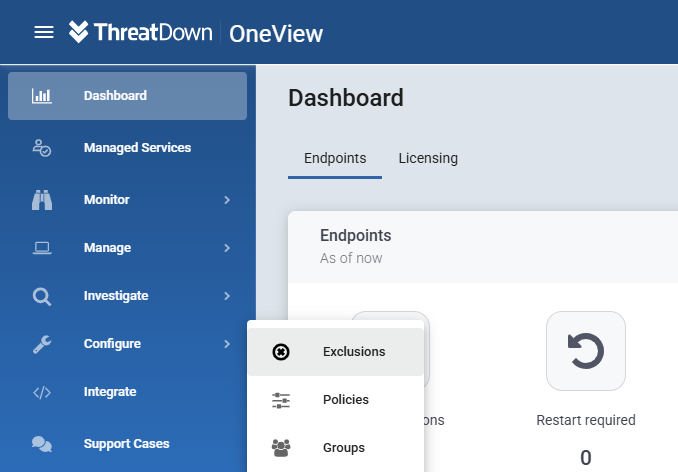Viewport: 678px width, 472px height.
Task: Click the Managed Services person icon
Action: 42,148
